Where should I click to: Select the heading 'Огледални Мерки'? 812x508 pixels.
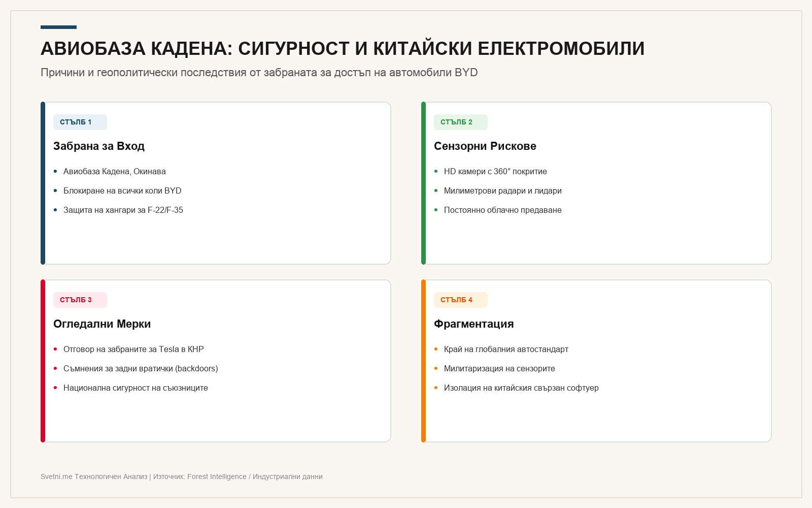tap(102, 324)
